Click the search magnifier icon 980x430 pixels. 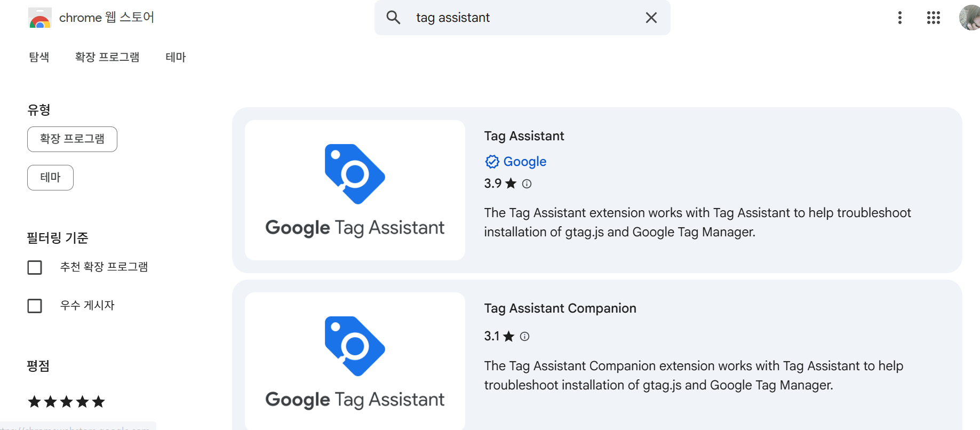[394, 18]
